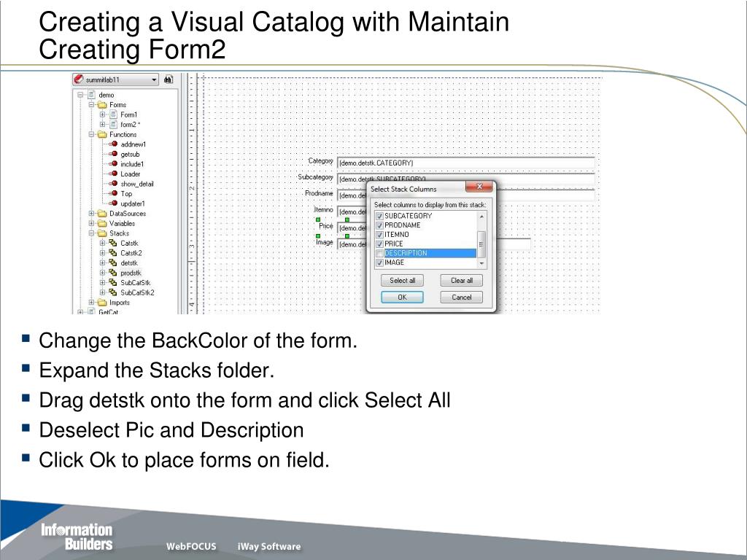The height and width of the screenshot is (560, 747).
Task: Select the Top function red icon
Action: tap(114, 193)
